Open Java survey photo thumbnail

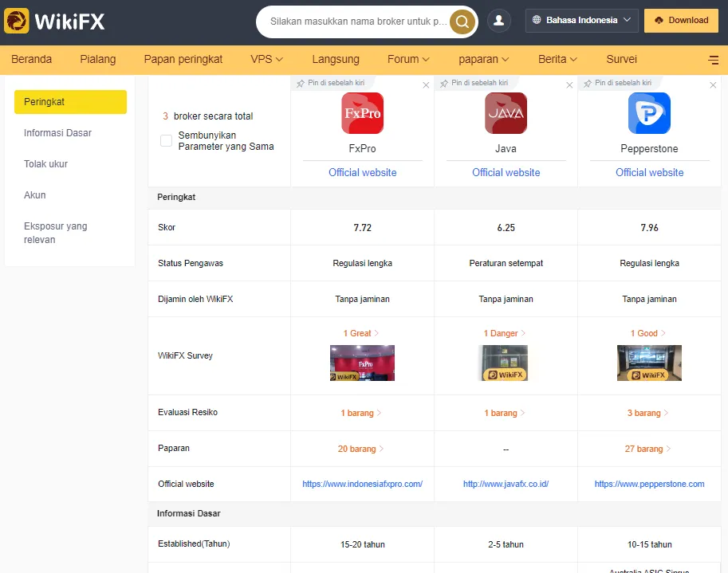click(x=506, y=363)
